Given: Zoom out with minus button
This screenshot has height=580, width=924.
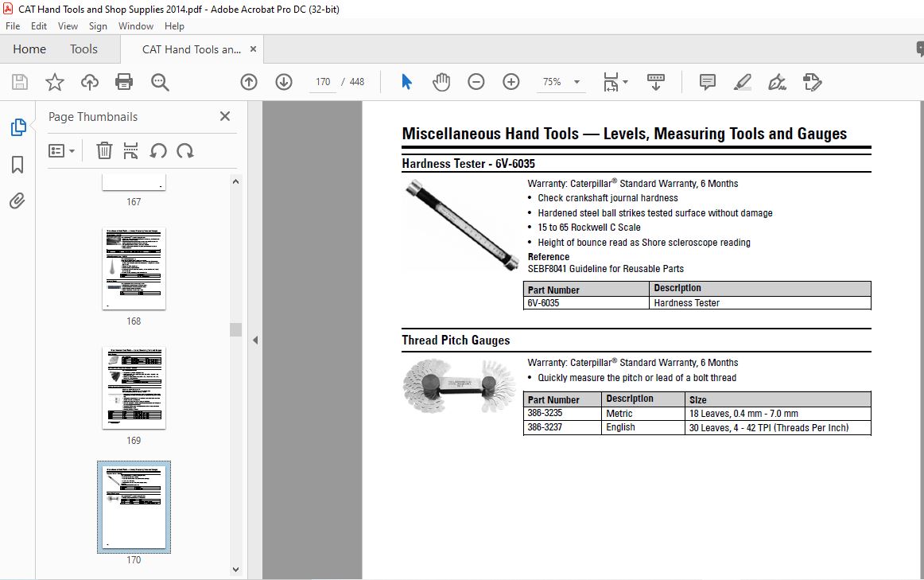Looking at the screenshot, I should pos(476,82).
